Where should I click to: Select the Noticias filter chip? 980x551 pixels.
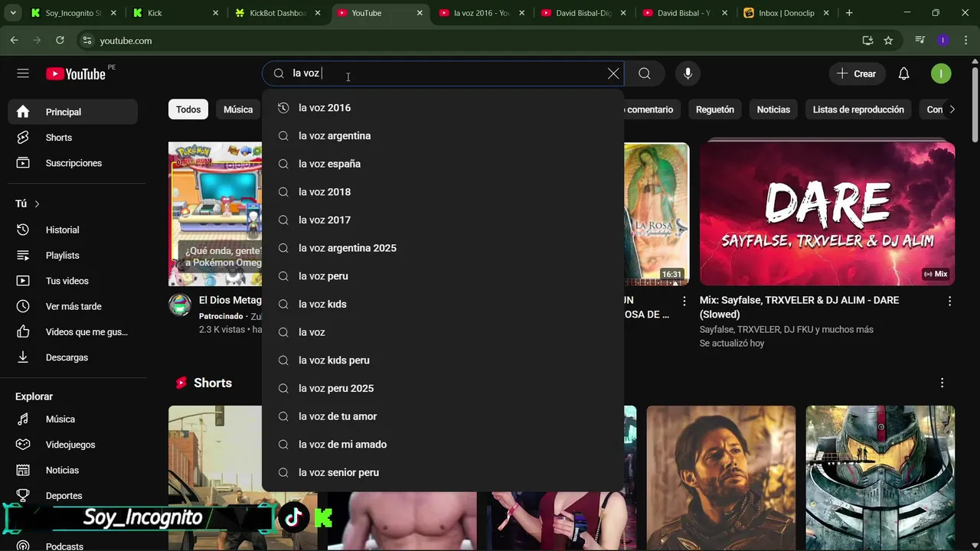[773, 109]
